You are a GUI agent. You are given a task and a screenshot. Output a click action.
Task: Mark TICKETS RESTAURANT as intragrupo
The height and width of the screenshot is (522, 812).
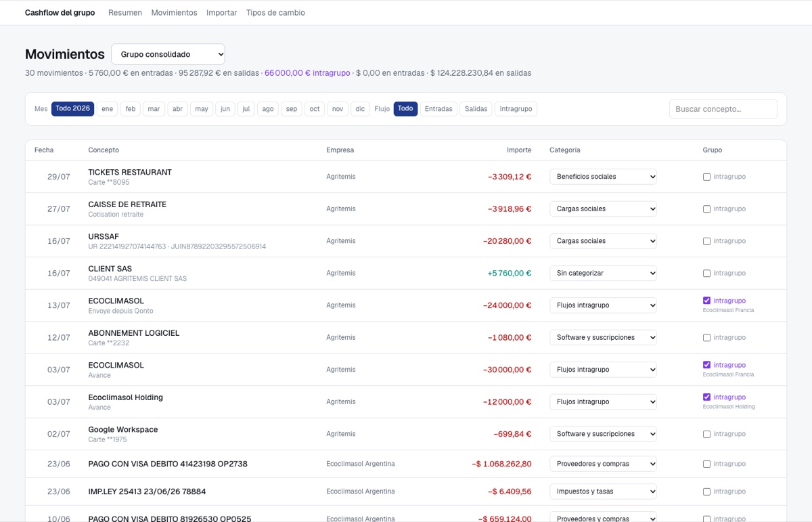click(706, 177)
